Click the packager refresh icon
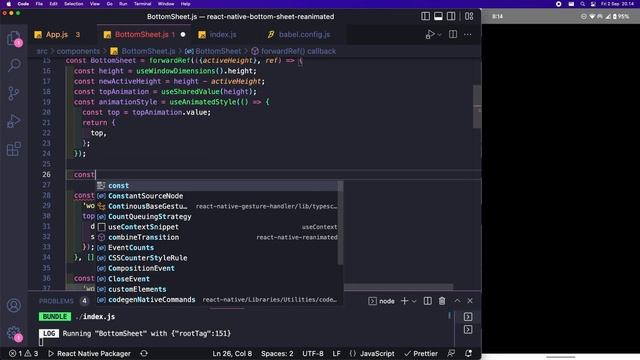 (x=144, y=353)
